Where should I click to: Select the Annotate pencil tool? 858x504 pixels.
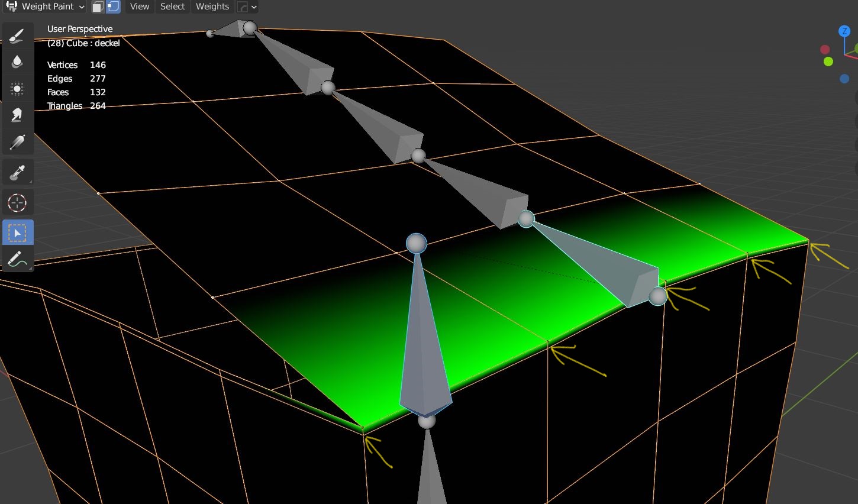click(17, 260)
